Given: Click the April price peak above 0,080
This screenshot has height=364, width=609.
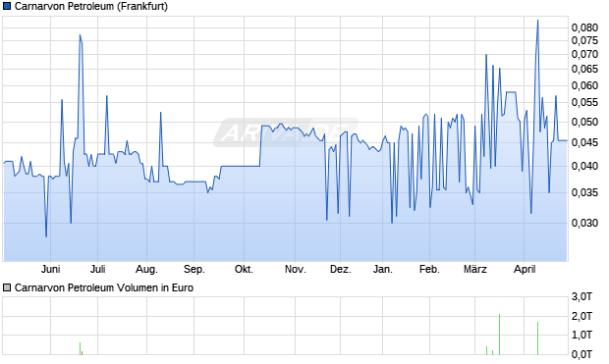Looking at the screenshot, I should tap(538, 21).
